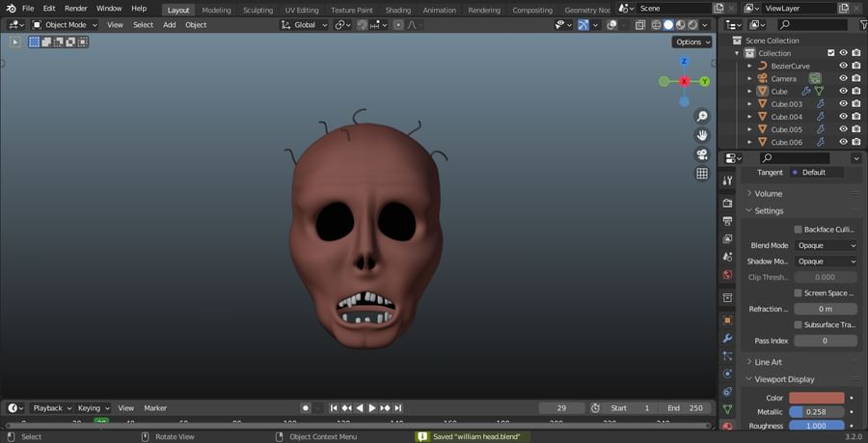Enable the Backface Culling checkbox

[798, 230]
